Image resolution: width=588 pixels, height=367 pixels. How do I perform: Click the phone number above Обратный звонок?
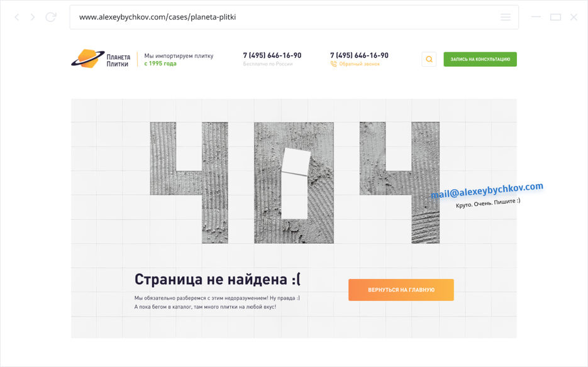pos(359,55)
